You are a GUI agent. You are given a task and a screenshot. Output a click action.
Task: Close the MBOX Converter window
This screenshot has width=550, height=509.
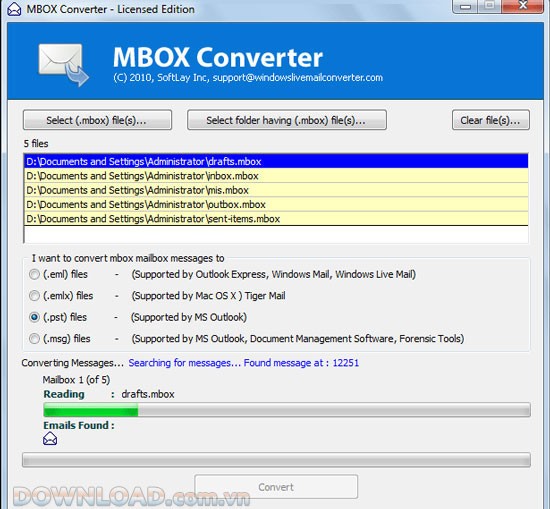point(523,6)
